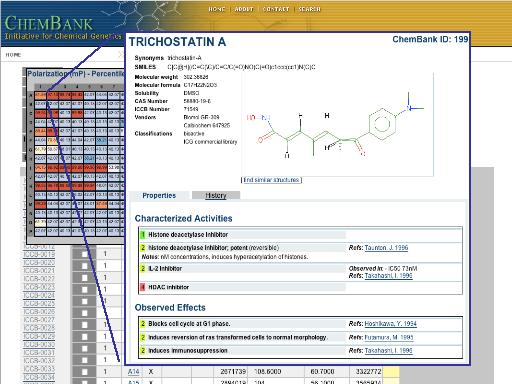This screenshot has width=512, height=384.
Task: Tick the checkbox for ICCB-0023
Action: click(85, 289)
